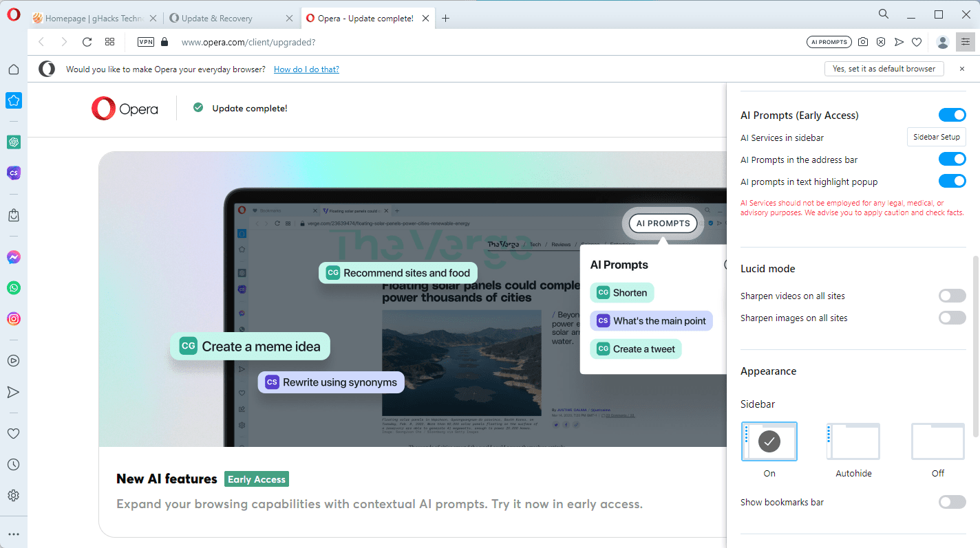The height and width of the screenshot is (548, 980).
Task: Bookmark this page with the address bar heart
Action: point(917,42)
